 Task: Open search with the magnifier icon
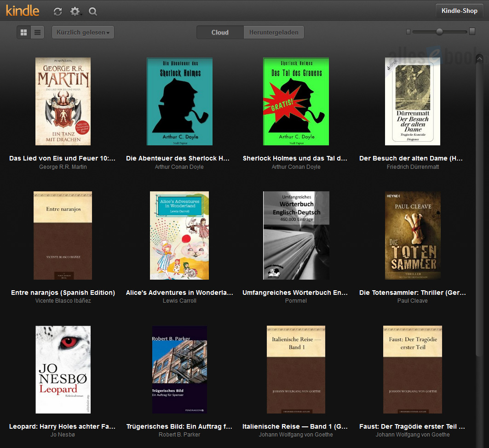(x=93, y=11)
